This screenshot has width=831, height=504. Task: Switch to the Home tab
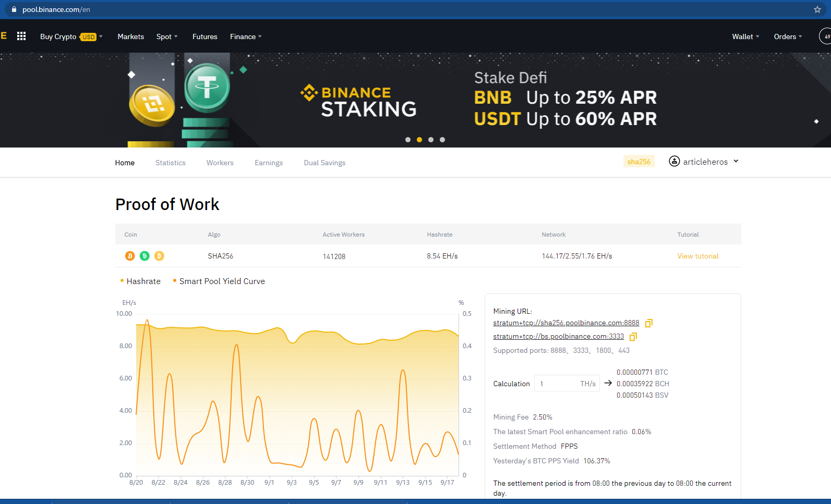pyautogui.click(x=125, y=163)
